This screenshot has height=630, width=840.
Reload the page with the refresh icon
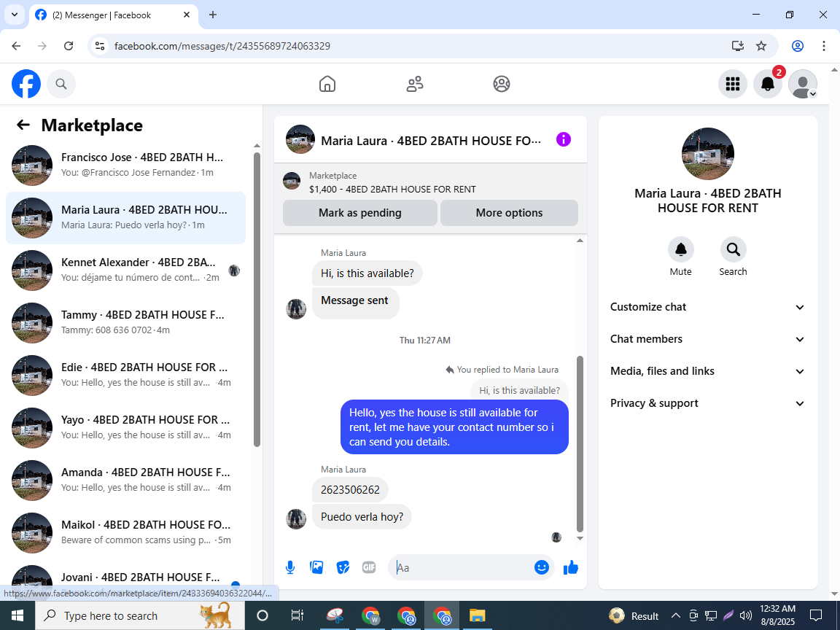(69, 46)
